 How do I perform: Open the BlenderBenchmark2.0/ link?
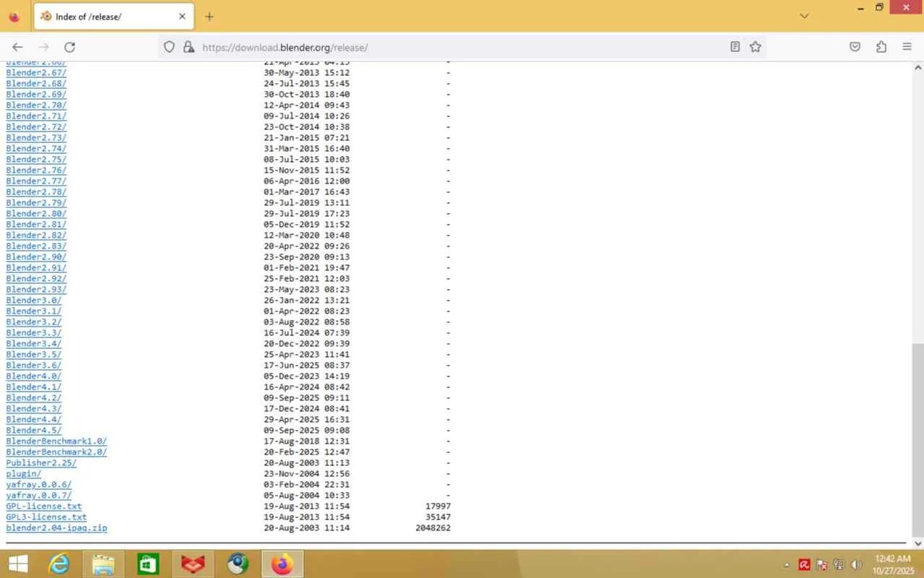point(56,452)
